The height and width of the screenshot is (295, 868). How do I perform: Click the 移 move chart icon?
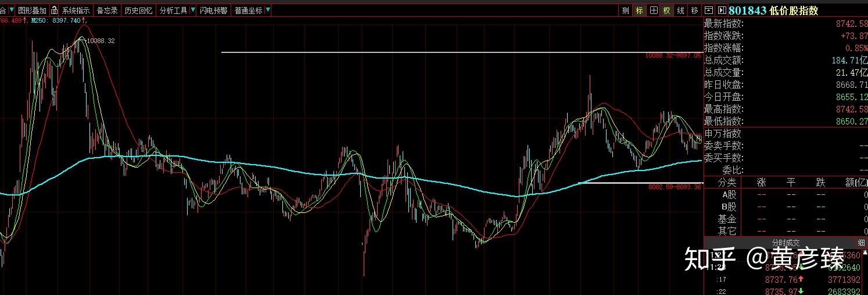[695, 10]
